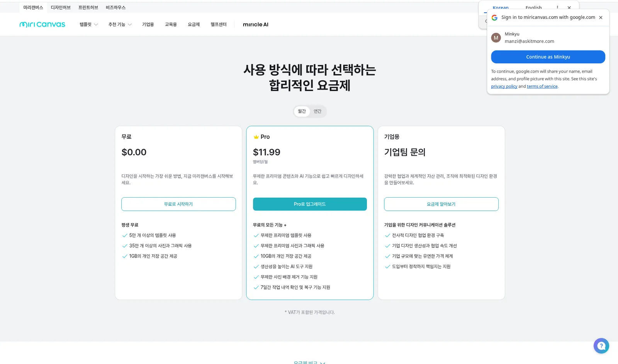This screenshot has height=364, width=618.
Task: Open the terms of service link
Action: tap(542, 86)
